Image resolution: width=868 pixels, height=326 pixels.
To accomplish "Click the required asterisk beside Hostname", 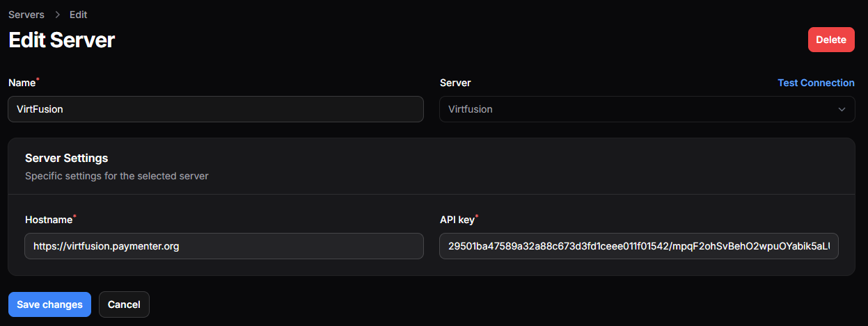I will tap(75, 218).
